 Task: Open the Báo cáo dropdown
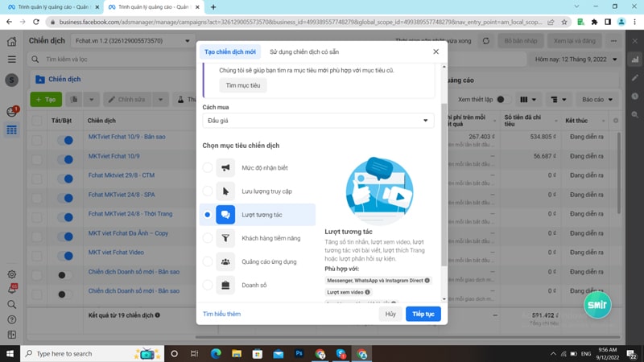pyautogui.click(x=597, y=99)
